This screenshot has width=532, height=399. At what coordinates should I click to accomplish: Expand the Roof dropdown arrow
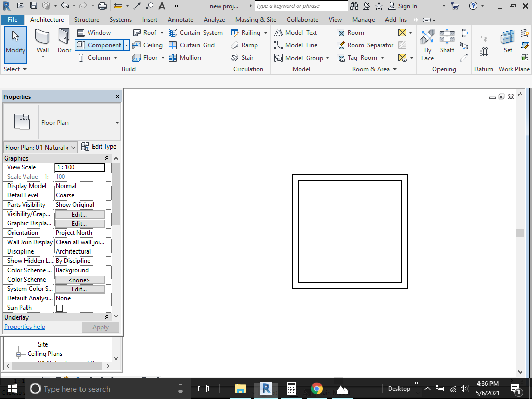(x=162, y=33)
